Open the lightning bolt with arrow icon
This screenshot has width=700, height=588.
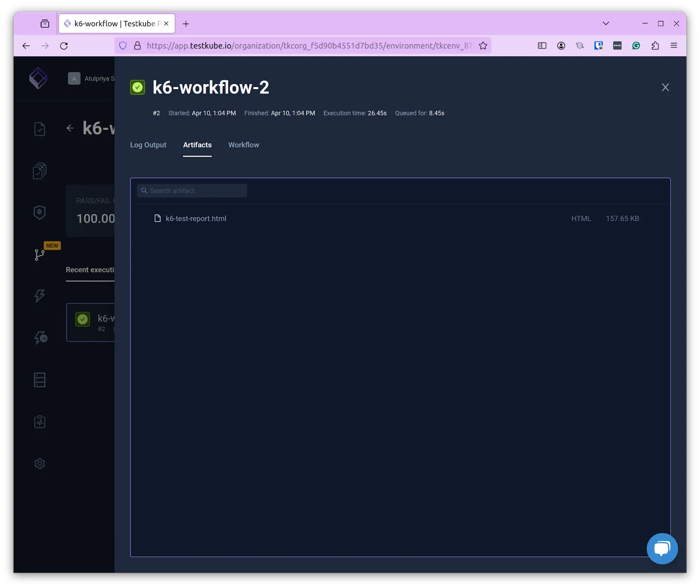[x=41, y=337]
